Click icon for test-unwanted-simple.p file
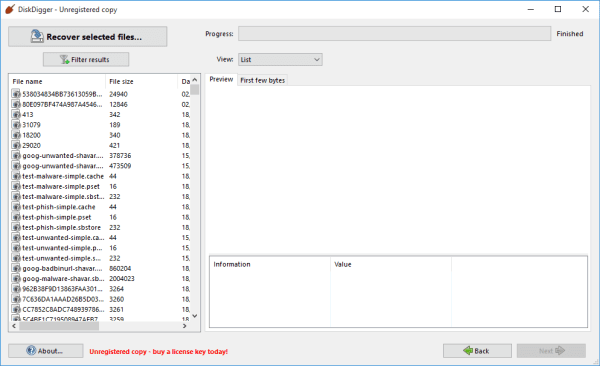Screen dimensions: 600x366 pos(16,248)
